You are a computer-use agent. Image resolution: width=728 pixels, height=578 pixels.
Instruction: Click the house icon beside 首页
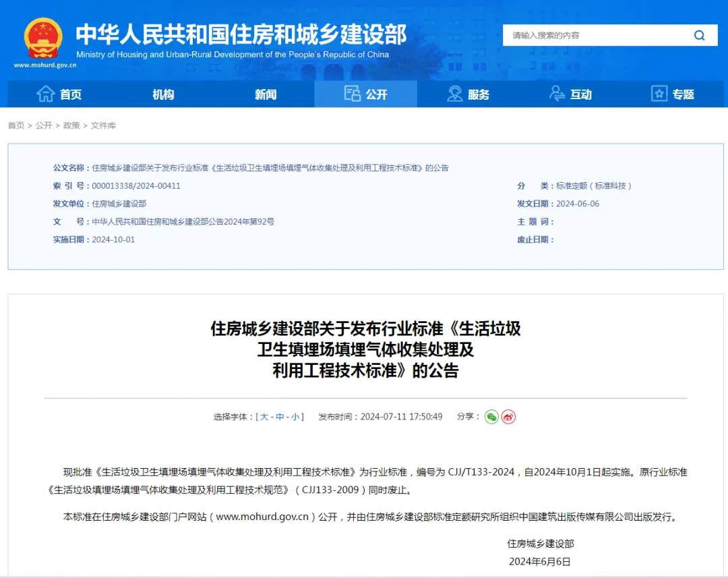coord(45,94)
